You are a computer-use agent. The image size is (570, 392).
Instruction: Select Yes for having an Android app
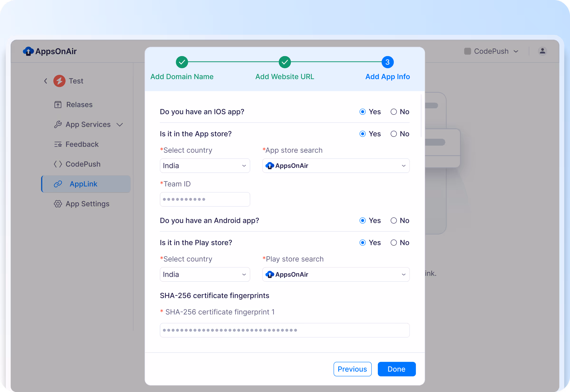[x=362, y=220]
